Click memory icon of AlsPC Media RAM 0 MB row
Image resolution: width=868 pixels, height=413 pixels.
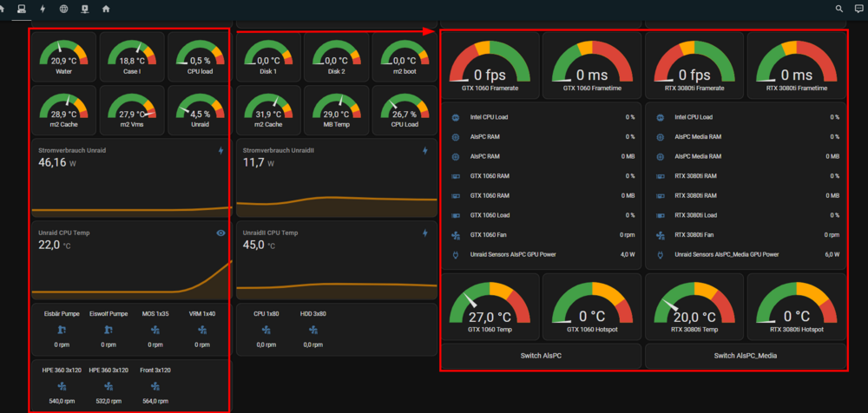pyautogui.click(x=660, y=157)
